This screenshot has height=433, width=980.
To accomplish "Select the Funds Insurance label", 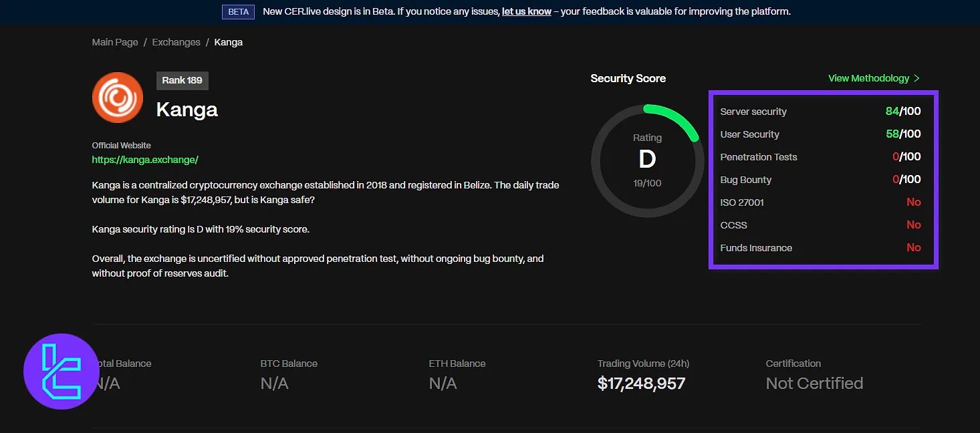I will pyautogui.click(x=756, y=248).
